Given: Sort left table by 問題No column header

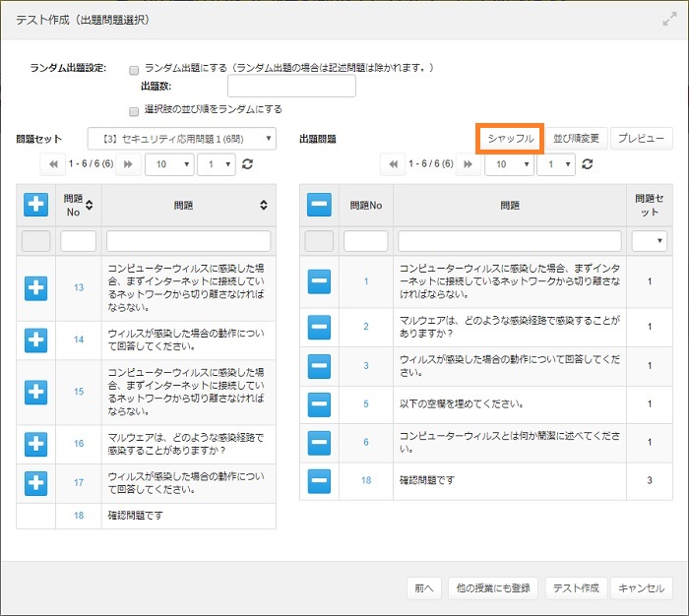Looking at the screenshot, I should pos(78,205).
